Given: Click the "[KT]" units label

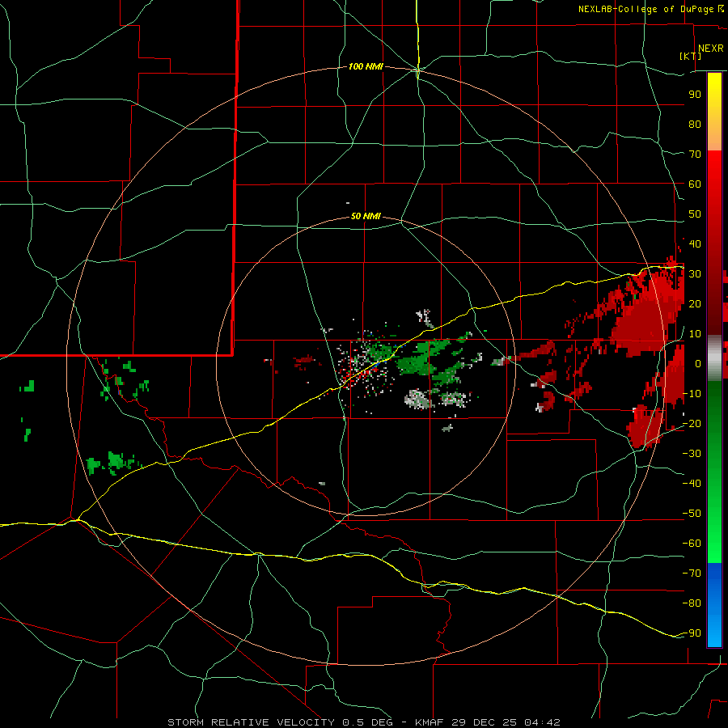Looking at the screenshot, I should pos(691,56).
